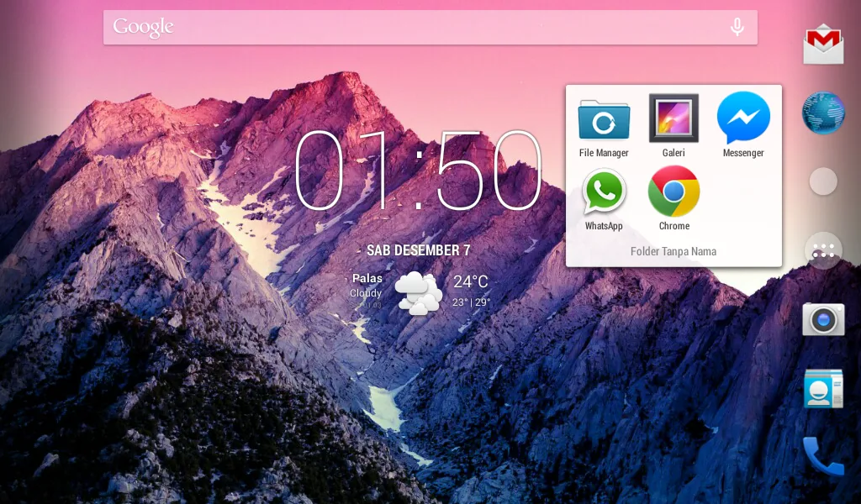Tap the 24°C temperature reading
Screen dimensions: 861x504
coord(471,282)
